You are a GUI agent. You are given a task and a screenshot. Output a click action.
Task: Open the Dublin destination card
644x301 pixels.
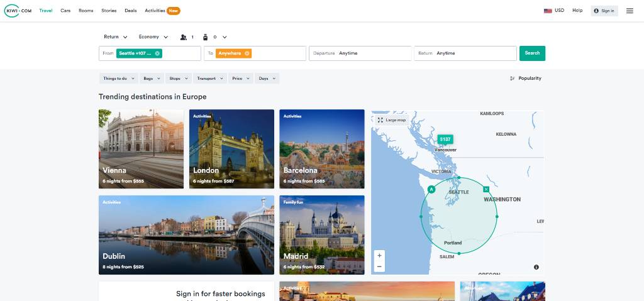pyautogui.click(x=186, y=235)
